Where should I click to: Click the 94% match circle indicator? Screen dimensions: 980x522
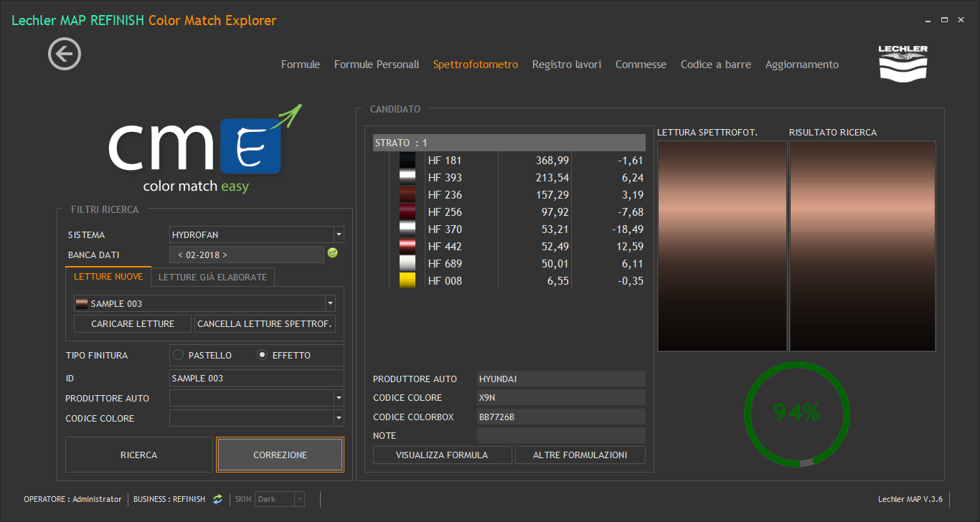click(x=797, y=414)
